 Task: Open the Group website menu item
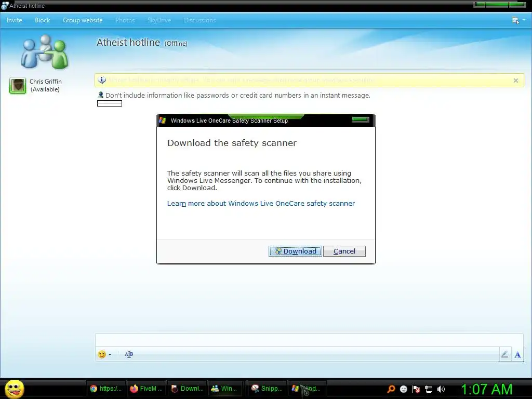click(x=83, y=20)
